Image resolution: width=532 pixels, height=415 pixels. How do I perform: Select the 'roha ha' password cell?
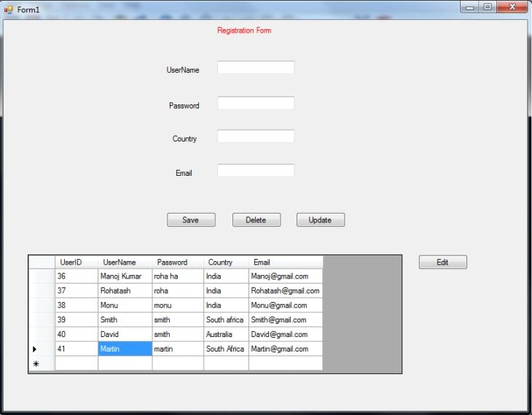pyautogui.click(x=178, y=276)
